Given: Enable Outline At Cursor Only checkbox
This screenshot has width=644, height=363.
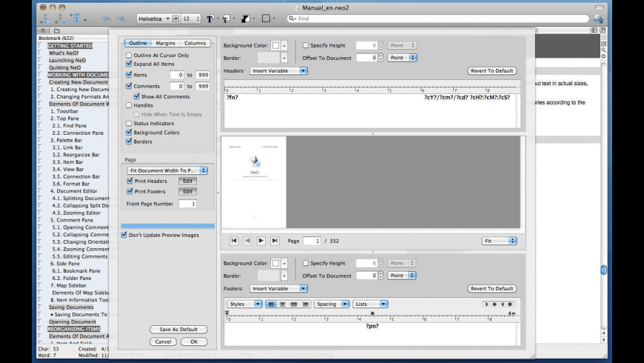Looking at the screenshot, I should [130, 56].
